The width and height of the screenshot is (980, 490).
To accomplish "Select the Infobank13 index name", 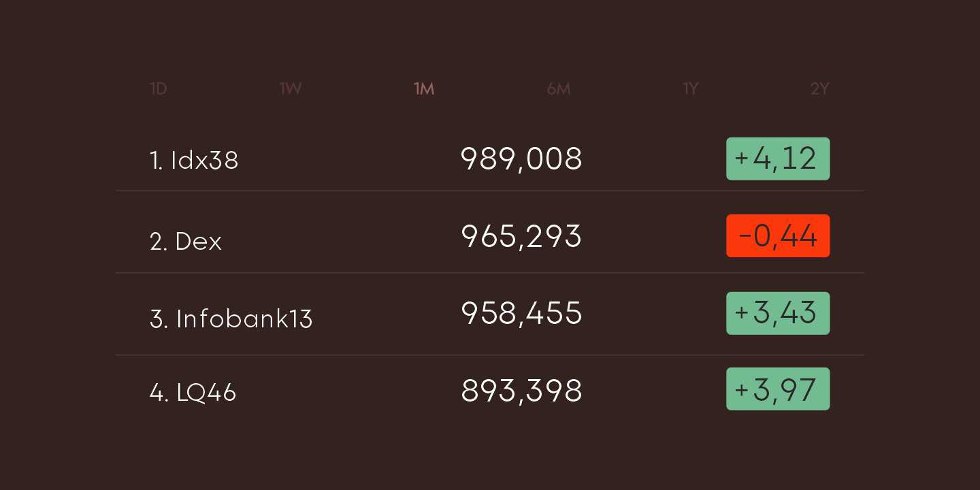I will point(231,319).
